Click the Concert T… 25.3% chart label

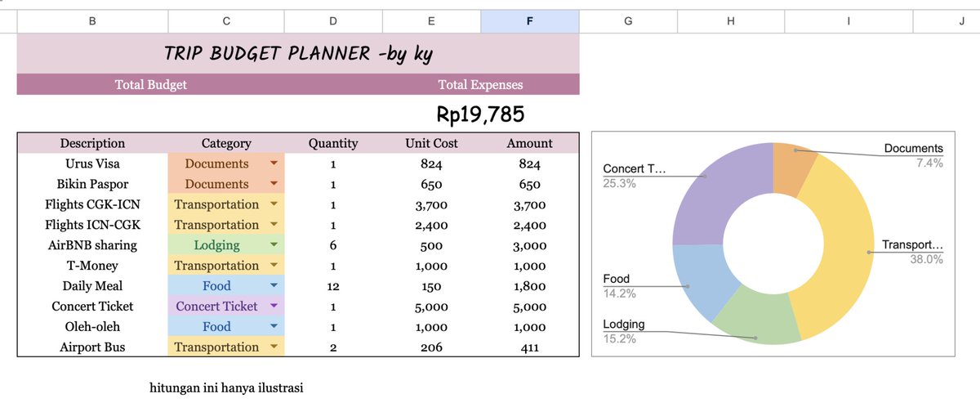pyautogui.click(x=635, y=176)
